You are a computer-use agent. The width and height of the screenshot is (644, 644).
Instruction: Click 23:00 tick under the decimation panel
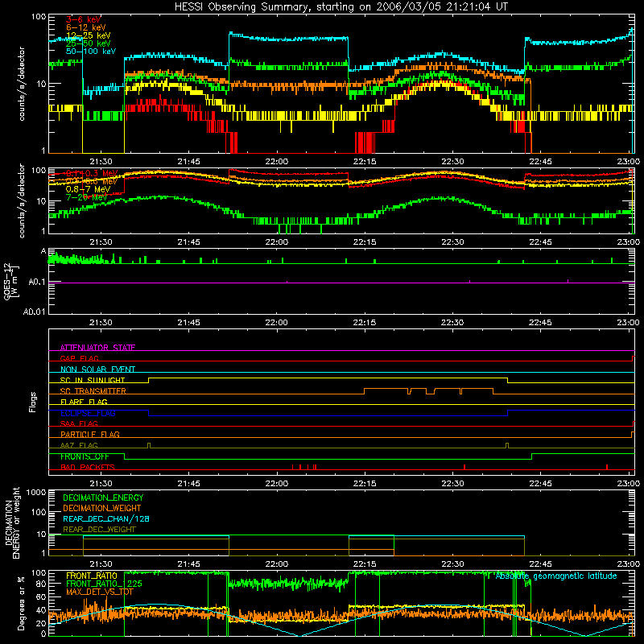point(628,564)
